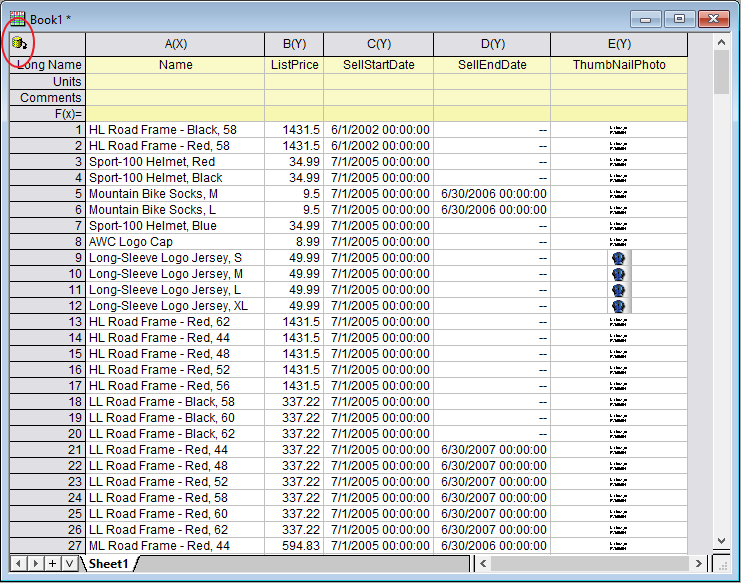The height and width of the screenshot is (583, 741).
Task: Maximize the Book1 workbook window
Action: click(x=680, y=18)
